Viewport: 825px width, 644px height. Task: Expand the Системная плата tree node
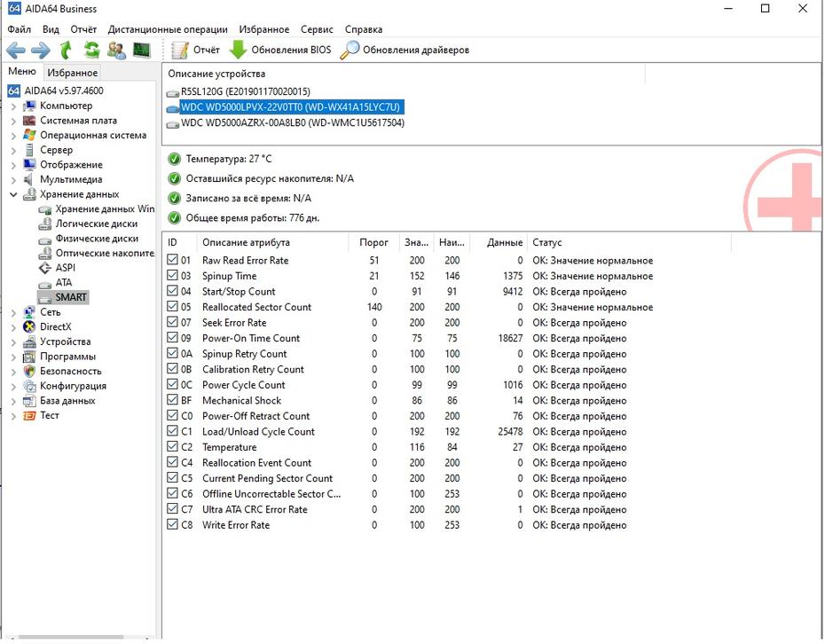tap(13, 121)
